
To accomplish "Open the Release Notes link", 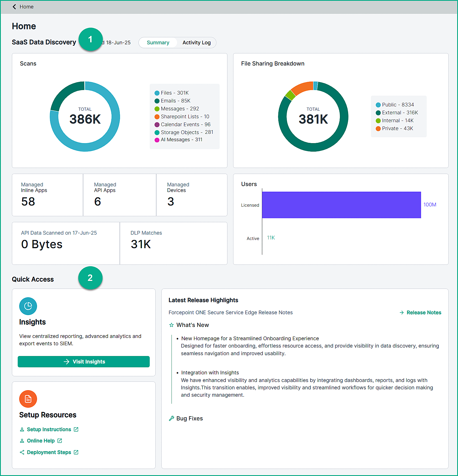I will coord(424,313).
